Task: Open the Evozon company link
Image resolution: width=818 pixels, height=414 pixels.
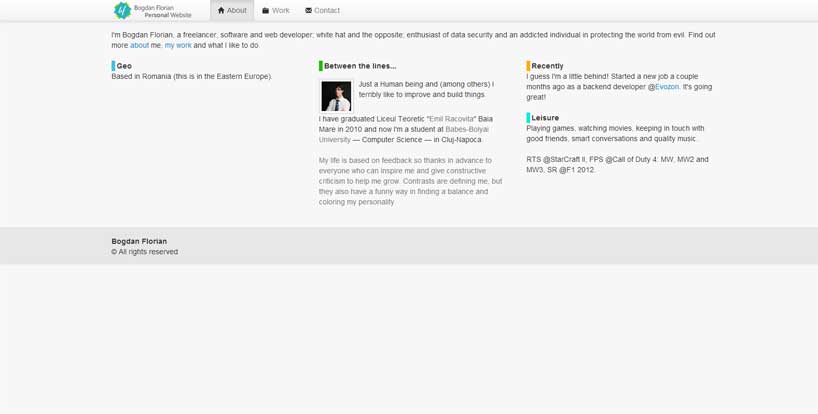Action: (667, 87)
